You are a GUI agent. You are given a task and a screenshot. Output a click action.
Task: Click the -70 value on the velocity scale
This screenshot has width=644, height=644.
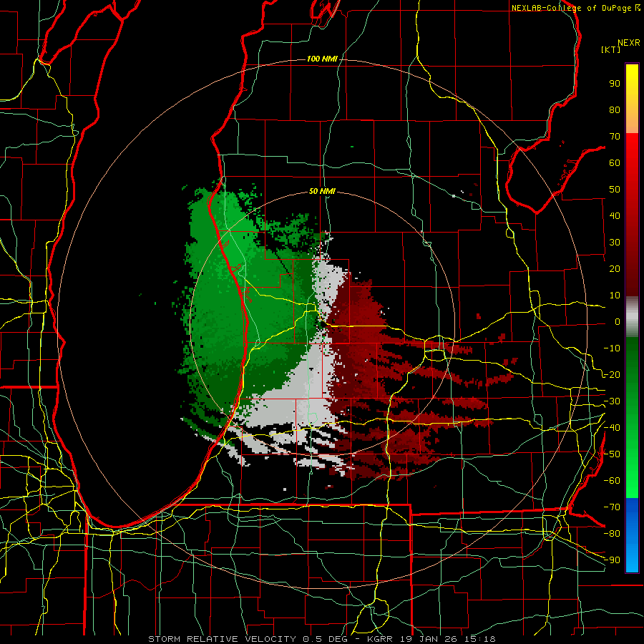click(x=612, y=507)
